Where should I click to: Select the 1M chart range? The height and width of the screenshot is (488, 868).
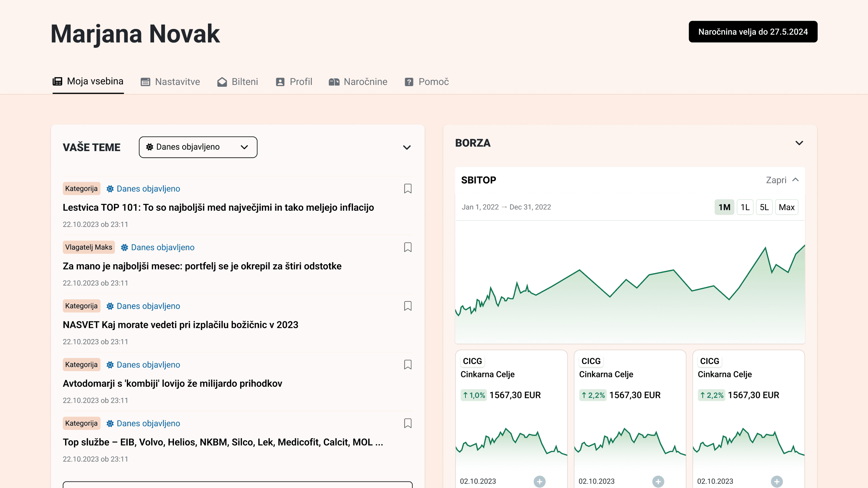tap(724, 207)
